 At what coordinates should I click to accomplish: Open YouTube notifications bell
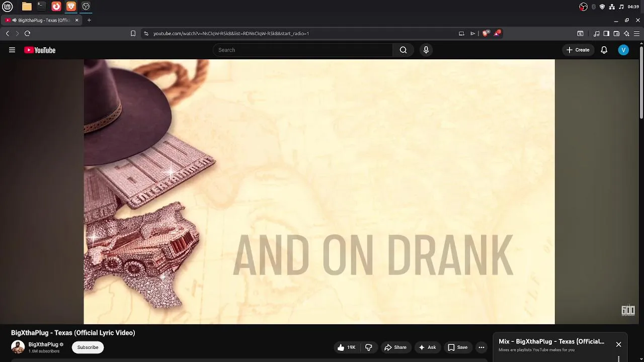(x=604, y=50)
